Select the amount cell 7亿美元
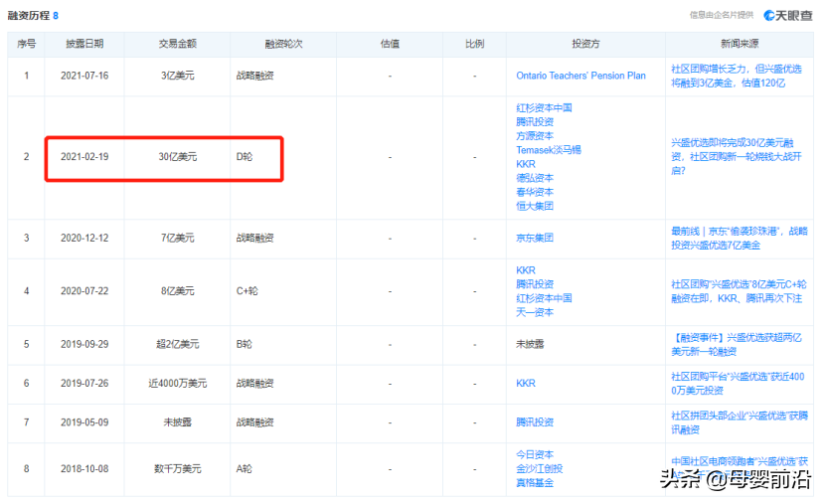The width and height of the screenshot is (826, 504). pyautogui.click(x=178, y=238)
